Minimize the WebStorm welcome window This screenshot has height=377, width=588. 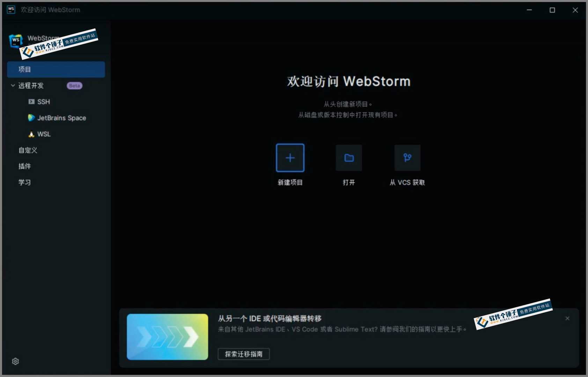click(529, 10)
